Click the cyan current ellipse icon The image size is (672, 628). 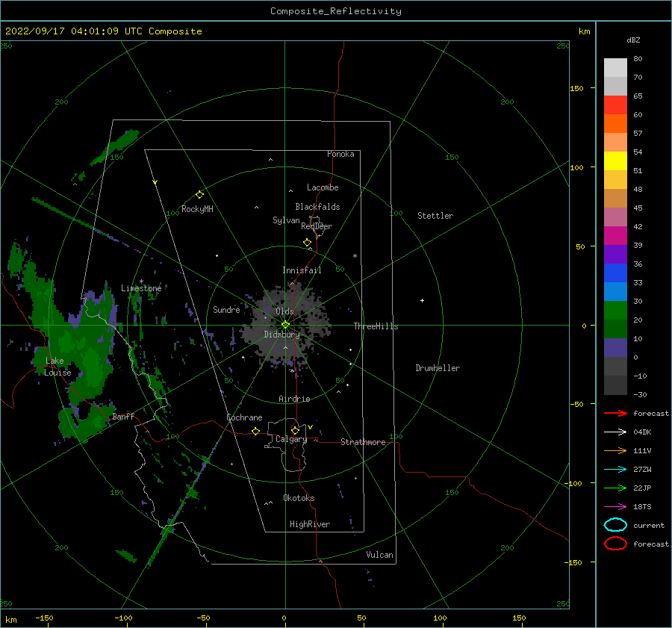[x=615, y=525]
